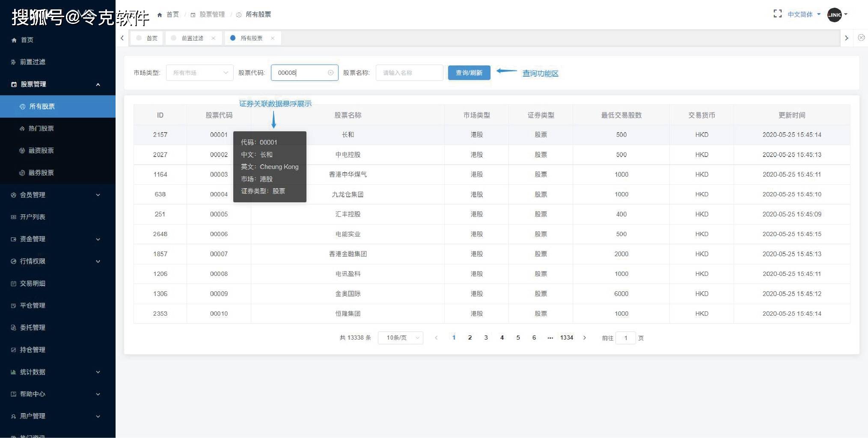This screenshot has height=438, width=868.
Task: Click the 股票名称 column header
Action: (x=348, y=115)
